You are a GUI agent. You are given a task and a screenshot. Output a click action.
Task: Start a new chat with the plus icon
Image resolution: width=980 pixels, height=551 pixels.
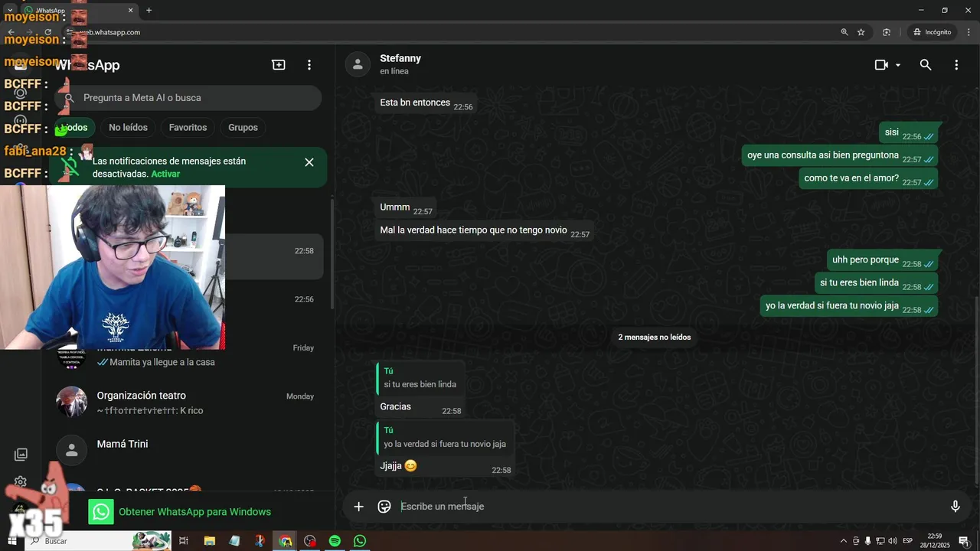coord(279,65)
